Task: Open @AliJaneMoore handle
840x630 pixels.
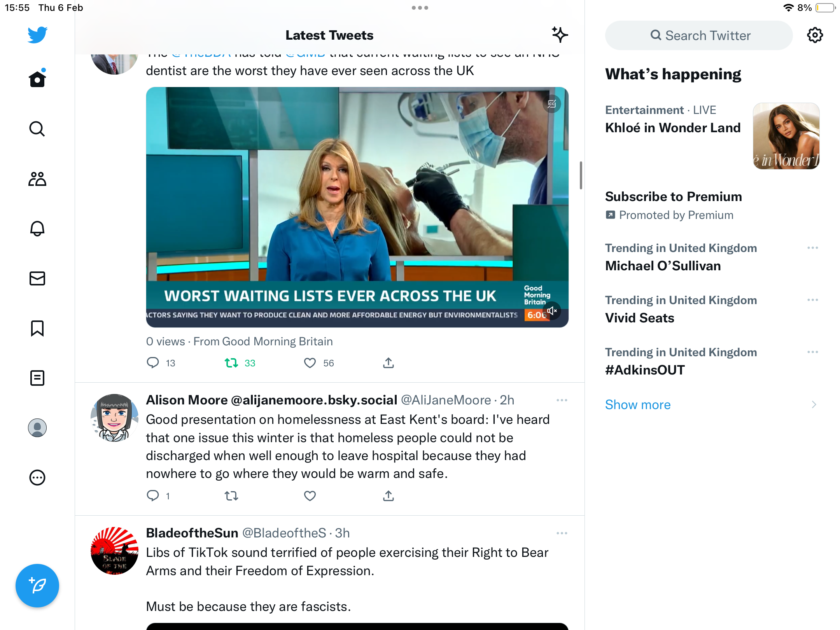Action: 446,400
